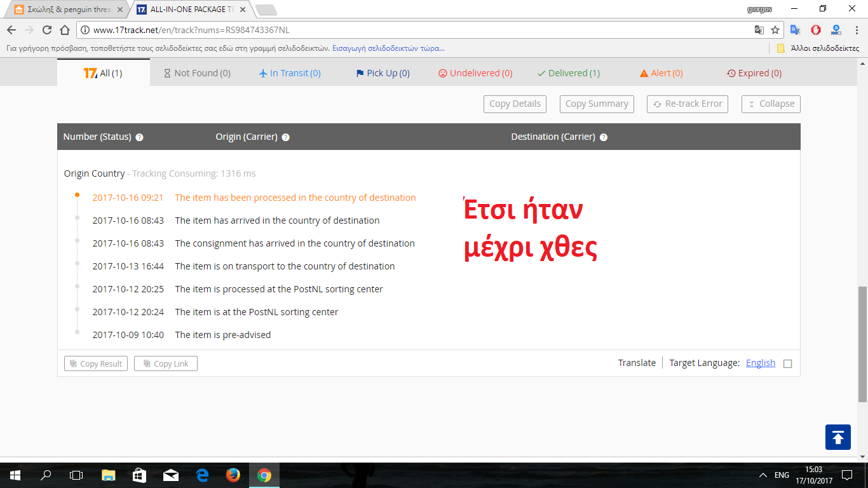Image resolution: width=868 pixels, height=488 pixels.
Task: Click the red Opera-style extension icon
Action: point(816,30)
